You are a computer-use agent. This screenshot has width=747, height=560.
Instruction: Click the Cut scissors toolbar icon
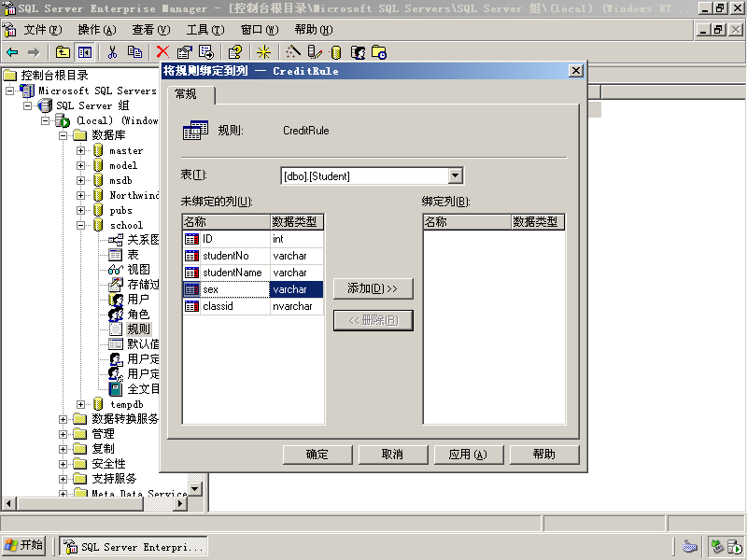(112, 52)
